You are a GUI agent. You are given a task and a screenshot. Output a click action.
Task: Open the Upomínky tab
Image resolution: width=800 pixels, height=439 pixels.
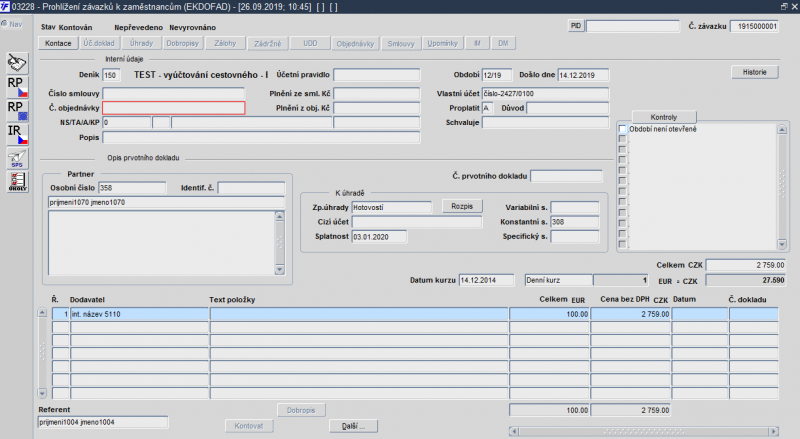coord(443,43)
